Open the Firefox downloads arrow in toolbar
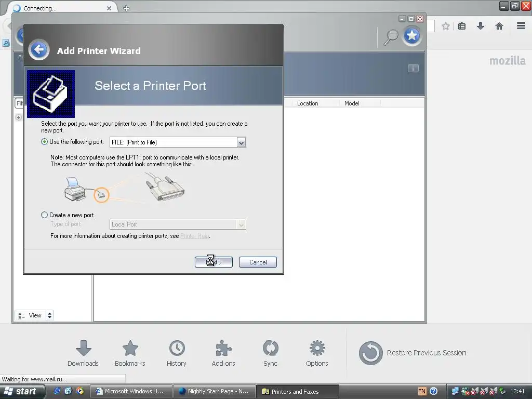532x399 pixels. [481, 26]
